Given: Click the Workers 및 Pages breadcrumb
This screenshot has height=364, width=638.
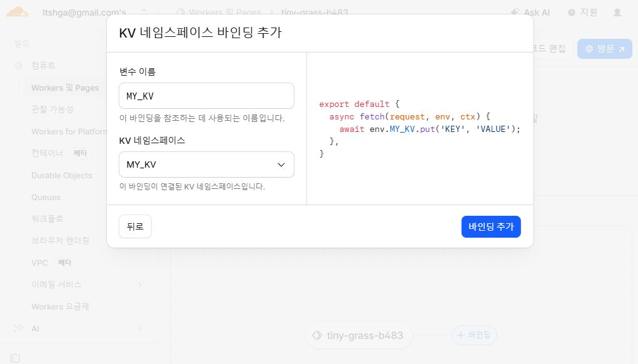Looking at the screenshot, I should click(x=226, y=13).
